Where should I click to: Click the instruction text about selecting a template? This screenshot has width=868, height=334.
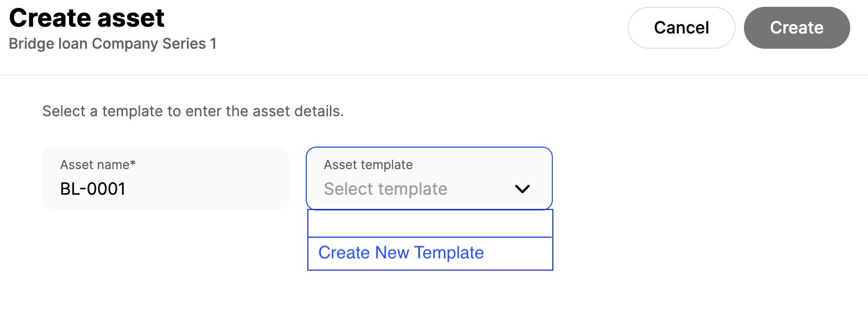tap(193, 111)
